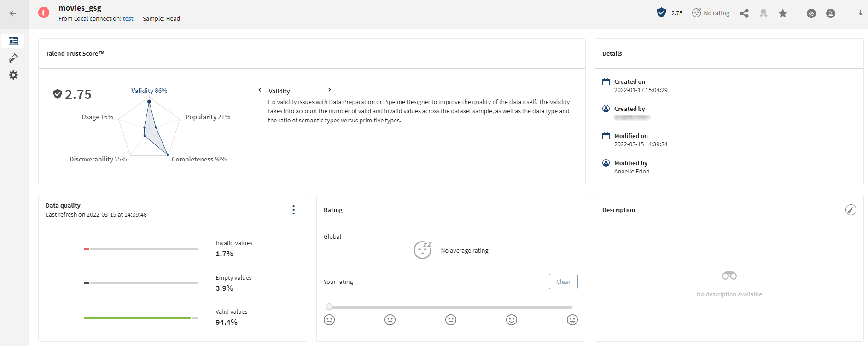Show previous Trust Score axis description
This screenshot has height=346, width=868.
pos(260,90)
